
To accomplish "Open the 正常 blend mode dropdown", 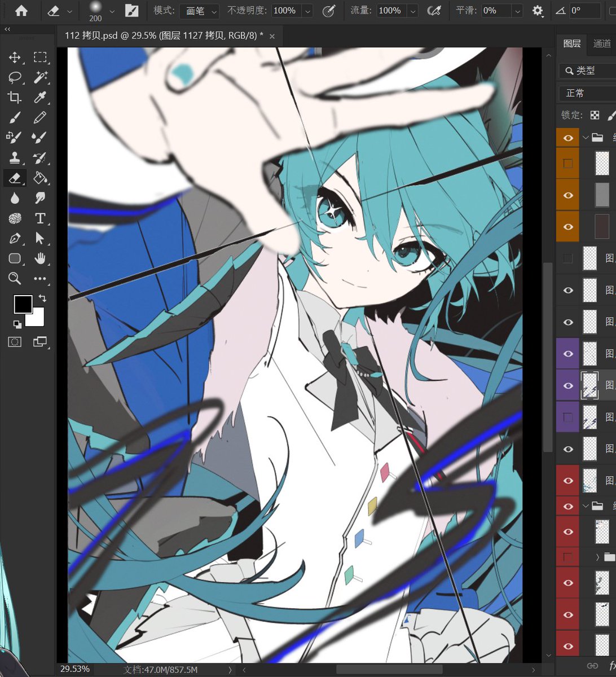I will coord(587,93).
